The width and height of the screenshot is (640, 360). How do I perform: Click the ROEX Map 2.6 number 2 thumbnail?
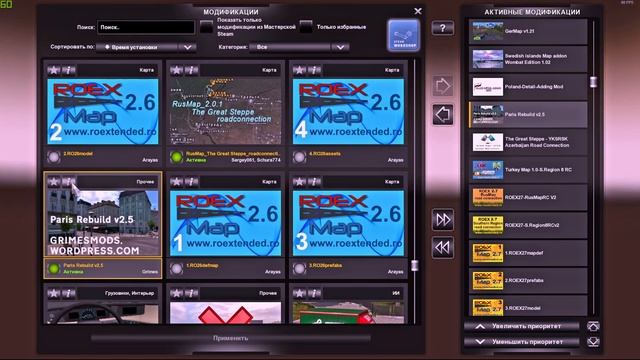(103, 111)
